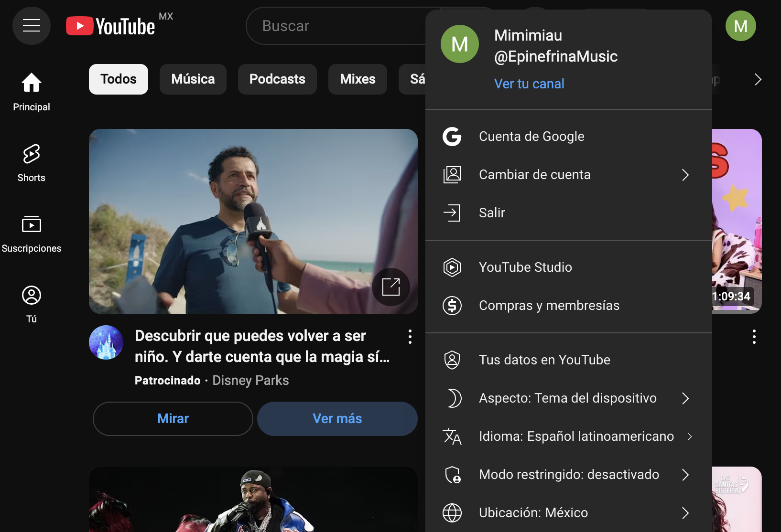Open Idioma: Español latinoamericano
Image resolution: width=781 pixels, height=532 pixels.
pos(569,436)
